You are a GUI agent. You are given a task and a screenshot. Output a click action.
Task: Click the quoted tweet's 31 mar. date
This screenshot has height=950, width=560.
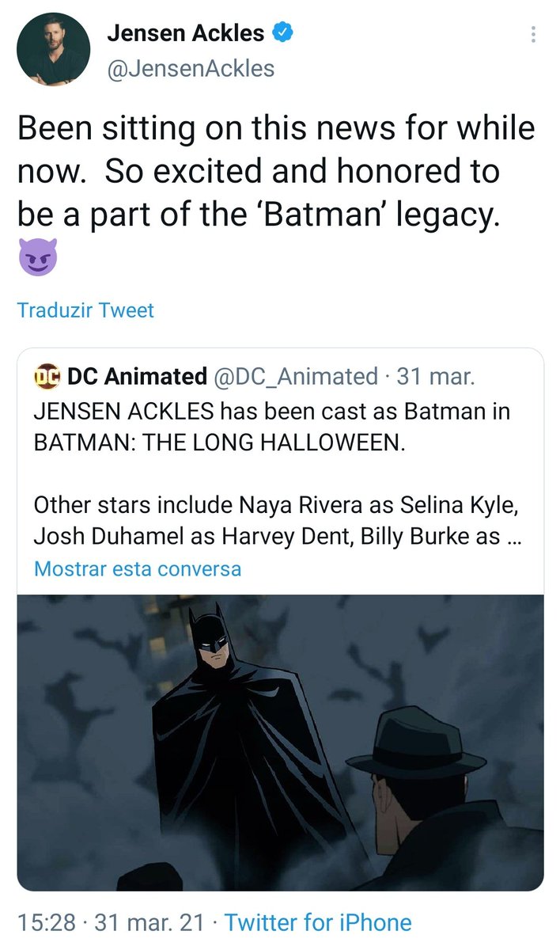click(436, 377)
